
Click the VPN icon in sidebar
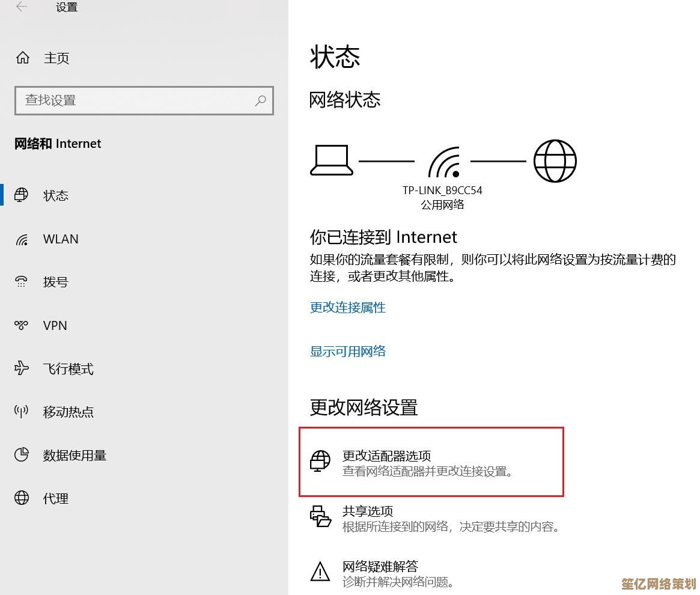coord(22,325)
